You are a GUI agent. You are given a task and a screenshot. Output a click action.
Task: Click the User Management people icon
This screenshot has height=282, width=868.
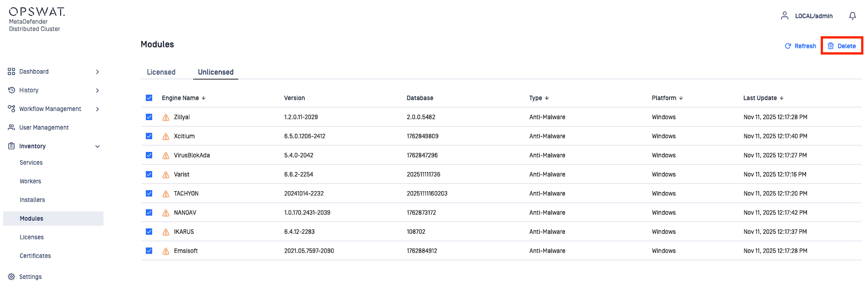click(x=11, y=127)
